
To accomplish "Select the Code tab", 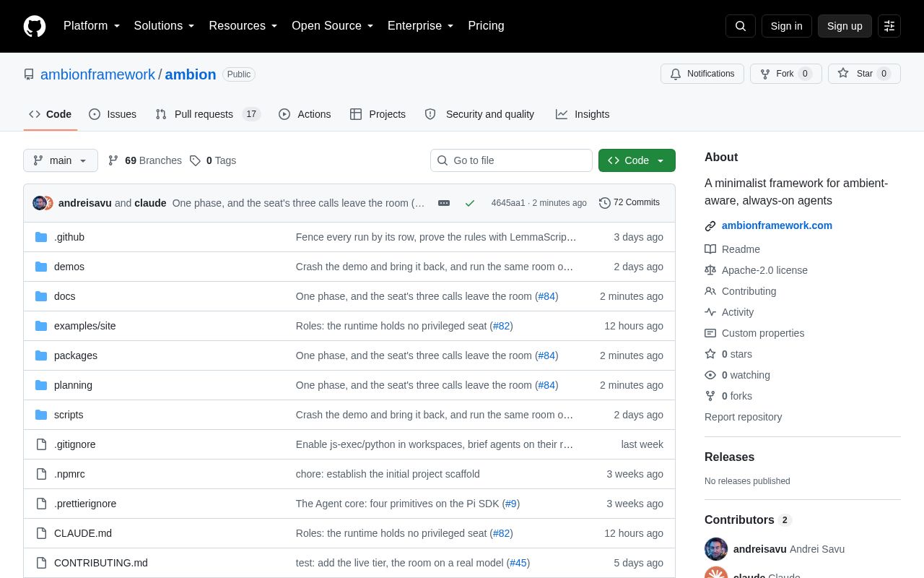I will point(51,114).
